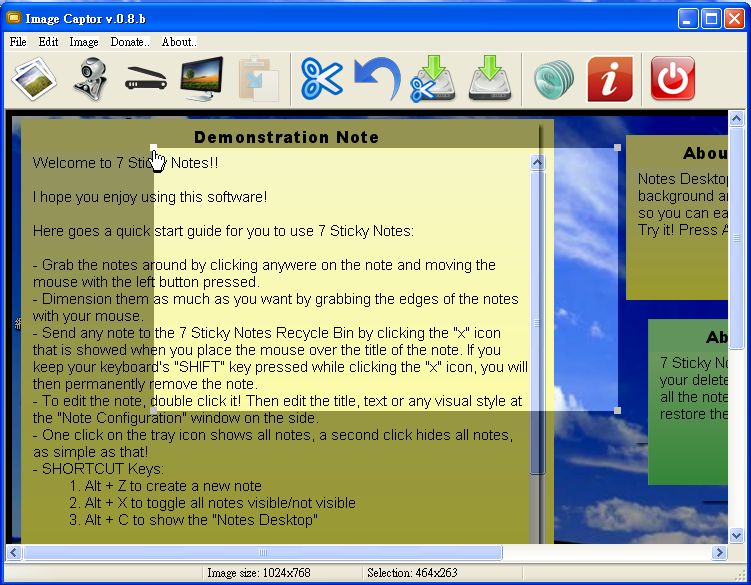751x585 pixels.
Task: Acquire image from scanner icon
Action: pos(146,79)
